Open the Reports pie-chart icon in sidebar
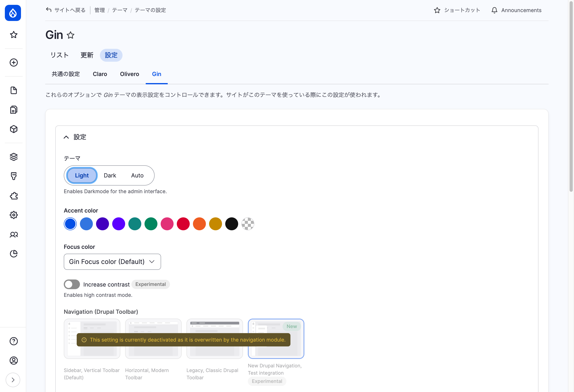The image size is (574, 392). coord(14,254)
